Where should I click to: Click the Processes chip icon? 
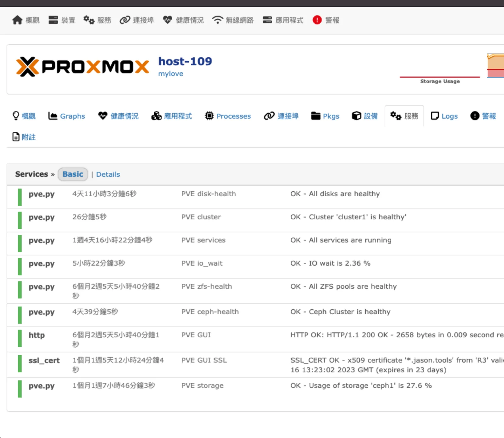[x=209, y=116]
